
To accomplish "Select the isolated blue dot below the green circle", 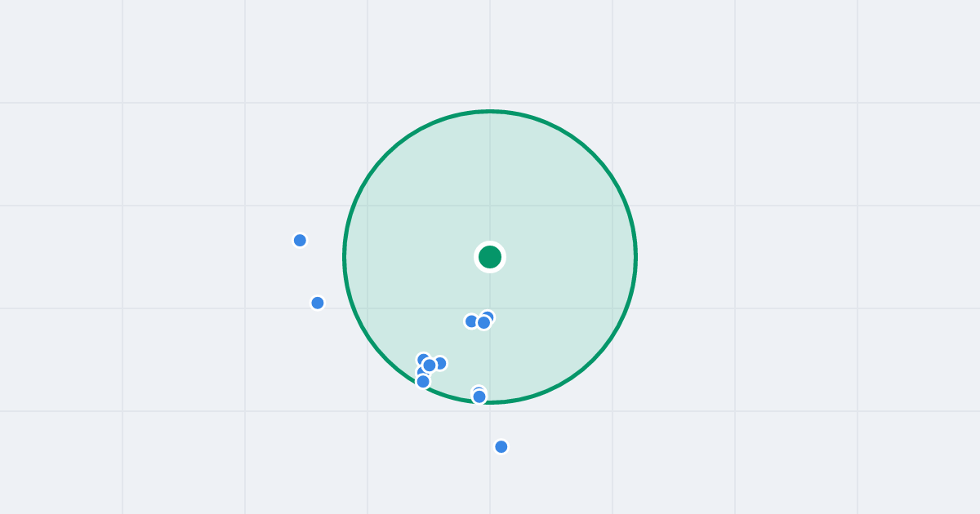I will [x=501, y=446].
